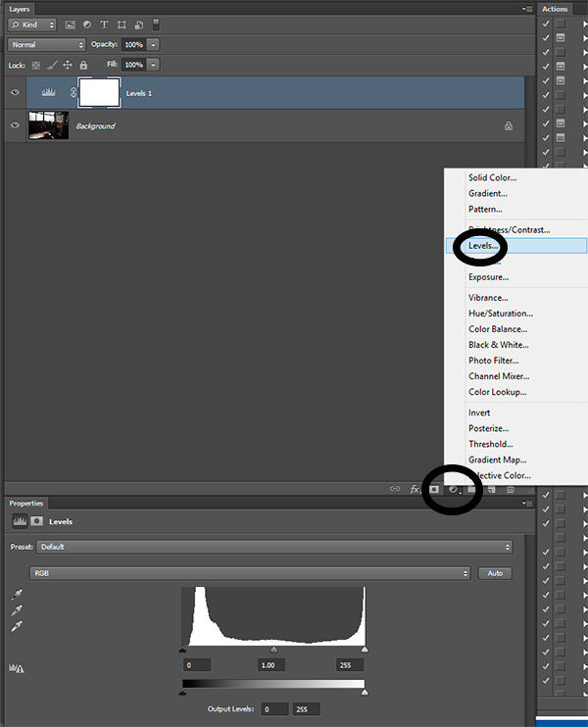Viewport: 588px width, 727px height.
Task: Choose Levels... from the adjustment menu
Action: (x=483, y=246)
